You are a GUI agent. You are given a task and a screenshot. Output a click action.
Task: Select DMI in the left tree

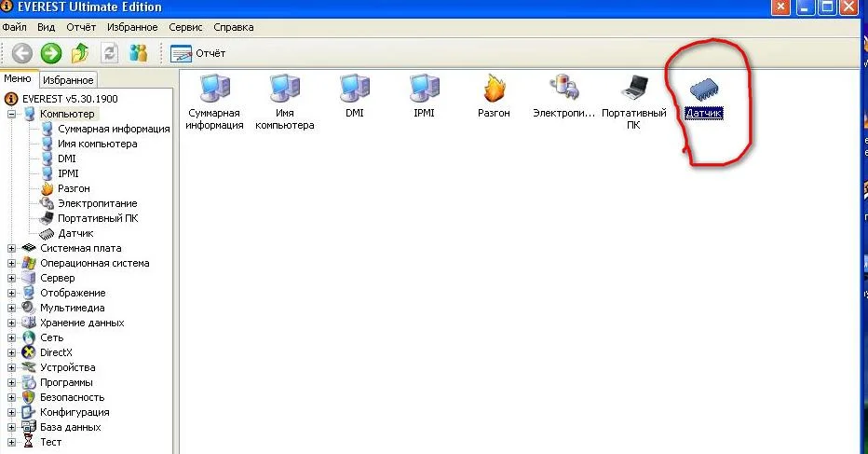point(66,158)
